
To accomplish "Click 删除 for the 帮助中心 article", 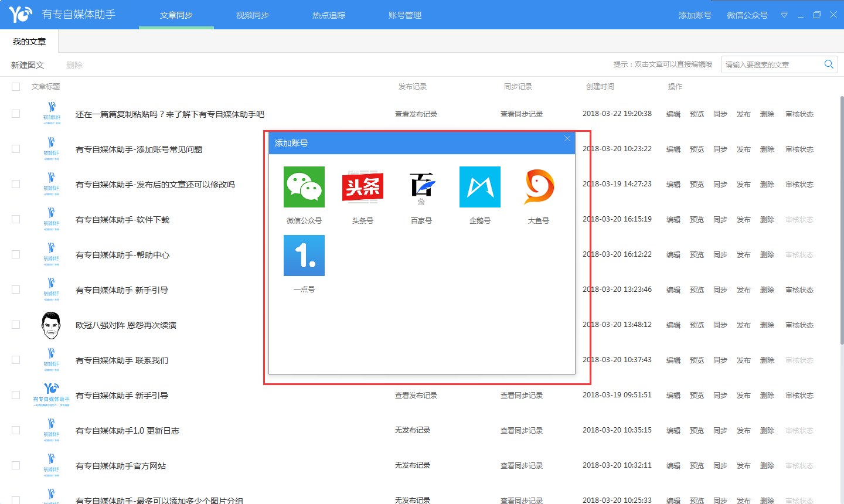I will 767,255.
